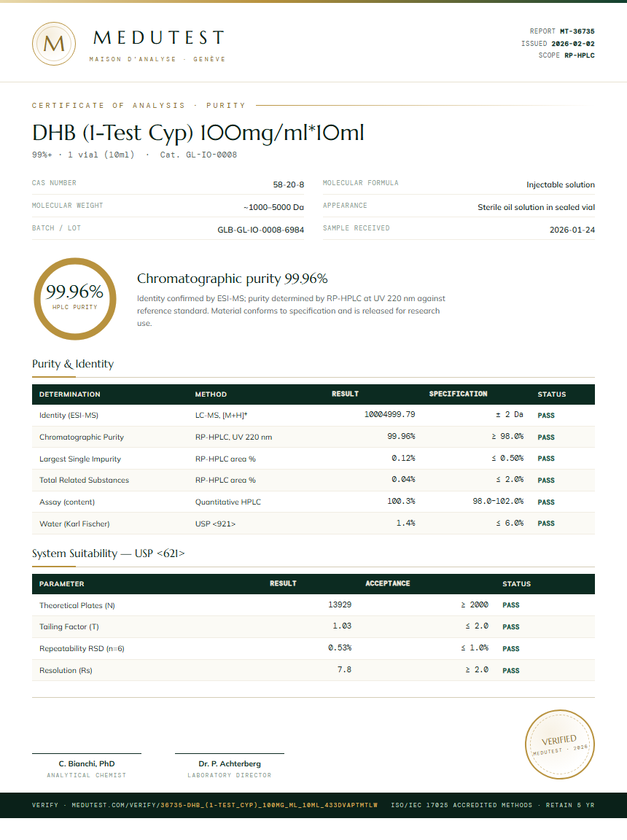Viewport: 627px width, 840px height.
Task: Click the Chromatographic purity 99.96% heading
Action: [x=233, y=279]
